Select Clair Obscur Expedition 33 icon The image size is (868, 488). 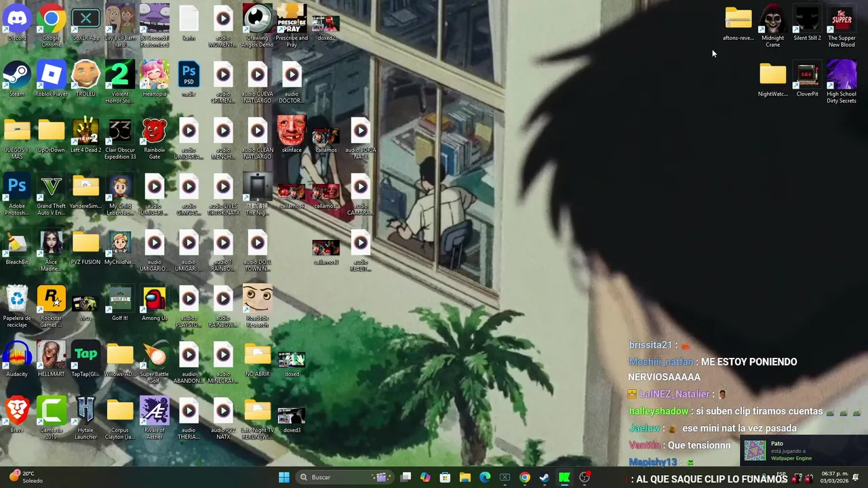(120, 138)
